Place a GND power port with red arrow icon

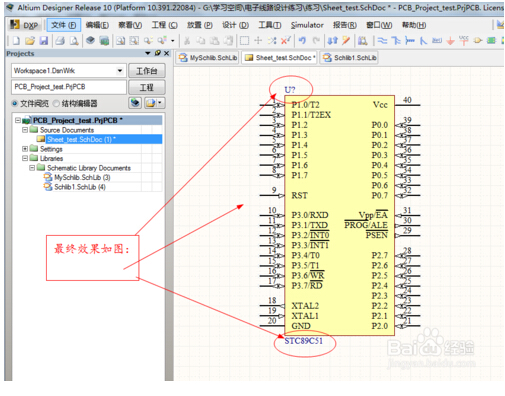pyautogui.click(x=451, y=41)
